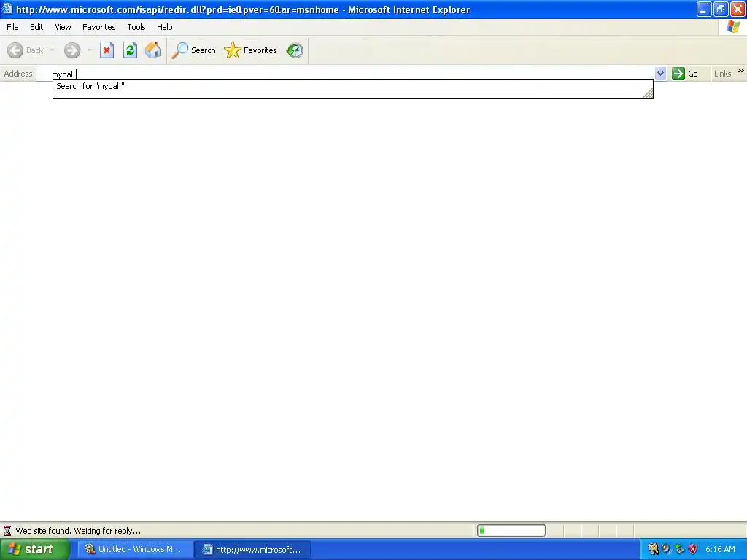Go to the Home page icon
747x560 pixels.
pyautogui.click(x=153, y=50)
